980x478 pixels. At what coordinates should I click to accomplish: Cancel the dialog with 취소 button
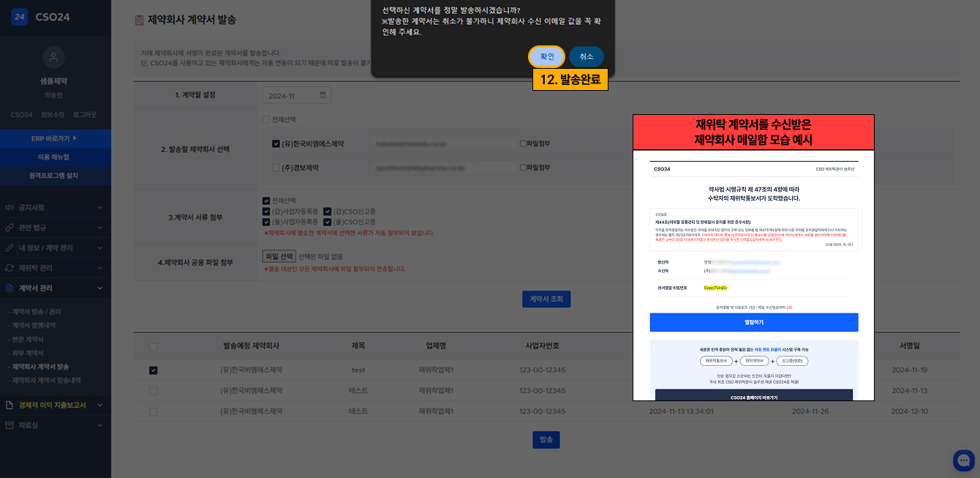tap(587, 56)
